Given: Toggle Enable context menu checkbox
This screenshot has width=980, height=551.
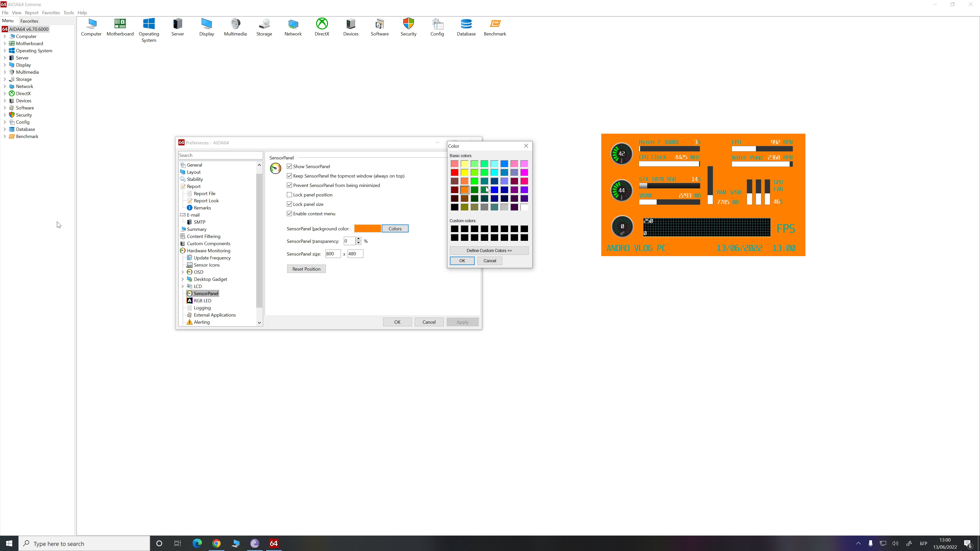Looking at the screenshot, I should [x=289, y=214].
